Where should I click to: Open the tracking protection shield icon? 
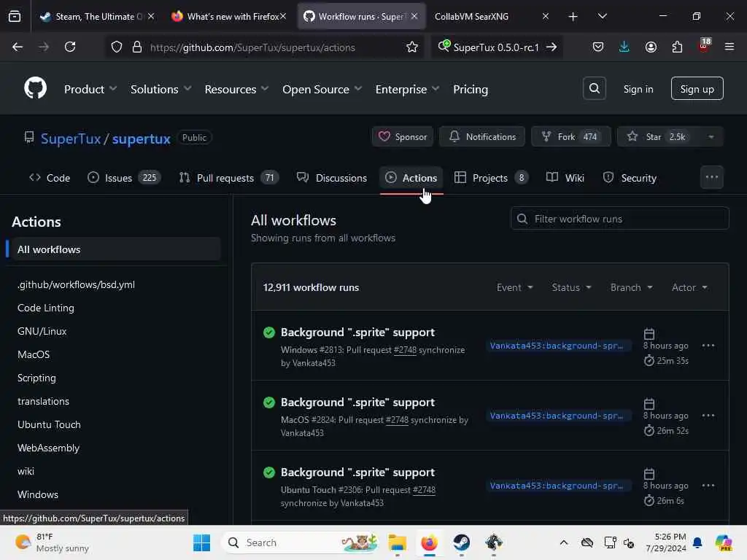coord(117,47)
